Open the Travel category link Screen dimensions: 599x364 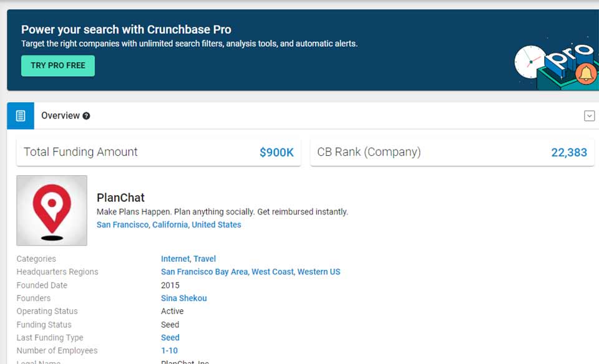(205, 259)
